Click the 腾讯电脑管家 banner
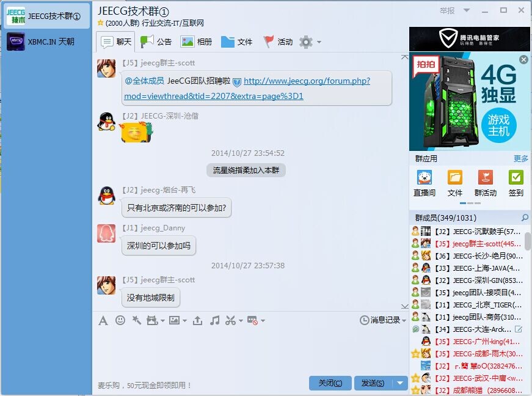This screenshot has width=532, height=396. pos(470,39)
